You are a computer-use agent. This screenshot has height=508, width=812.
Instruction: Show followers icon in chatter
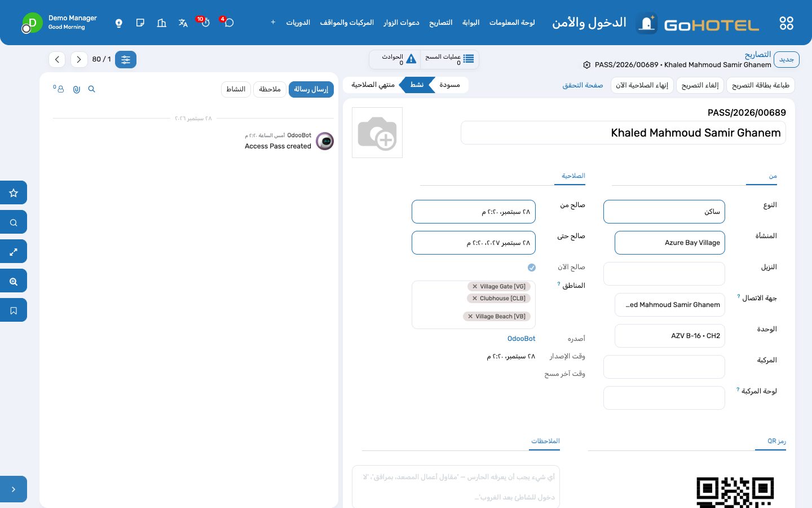[x=59, y=89]
